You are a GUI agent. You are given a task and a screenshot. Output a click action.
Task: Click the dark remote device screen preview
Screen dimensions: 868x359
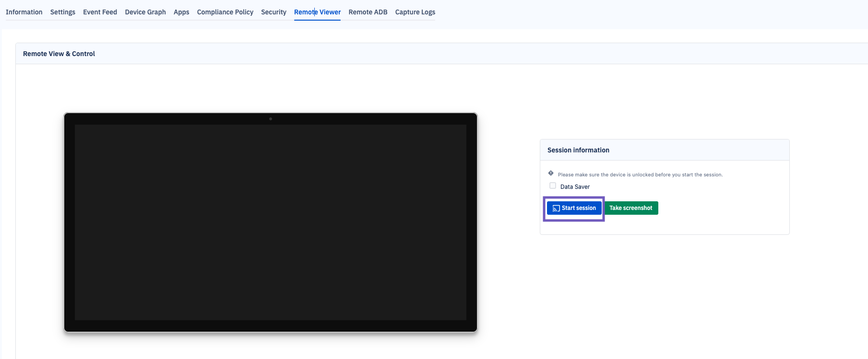tap(271, 222)
